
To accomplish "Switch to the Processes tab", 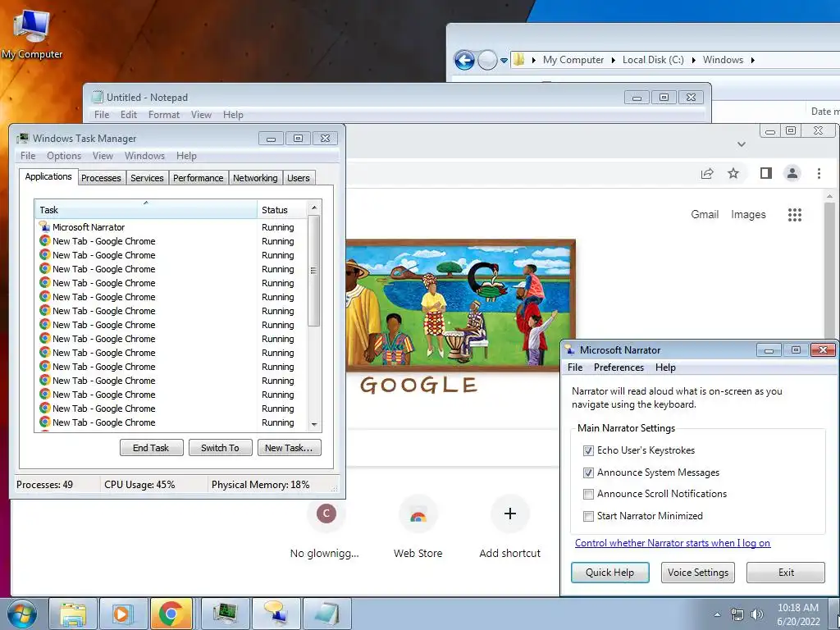I will 101,178.
